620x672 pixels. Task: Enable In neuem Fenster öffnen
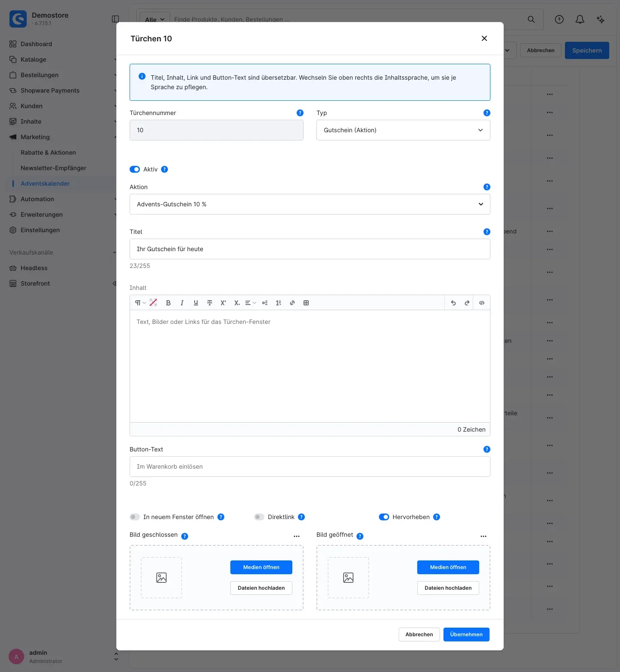pyautogui.click(x=135, y=517)
